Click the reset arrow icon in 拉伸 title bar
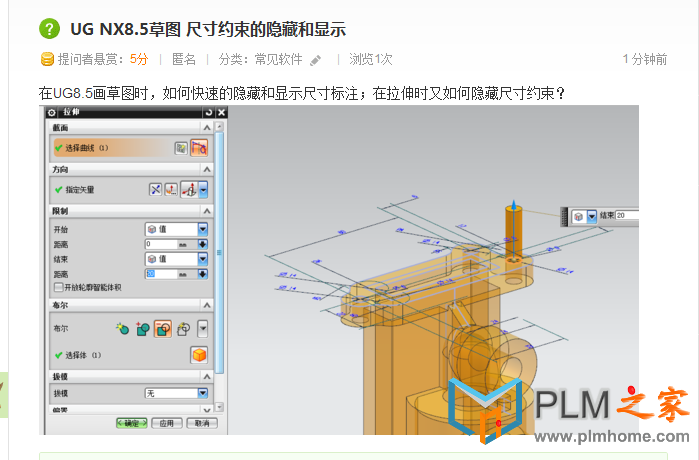Image resolution: width=699 pixels, height=460 pixels. 209,112
